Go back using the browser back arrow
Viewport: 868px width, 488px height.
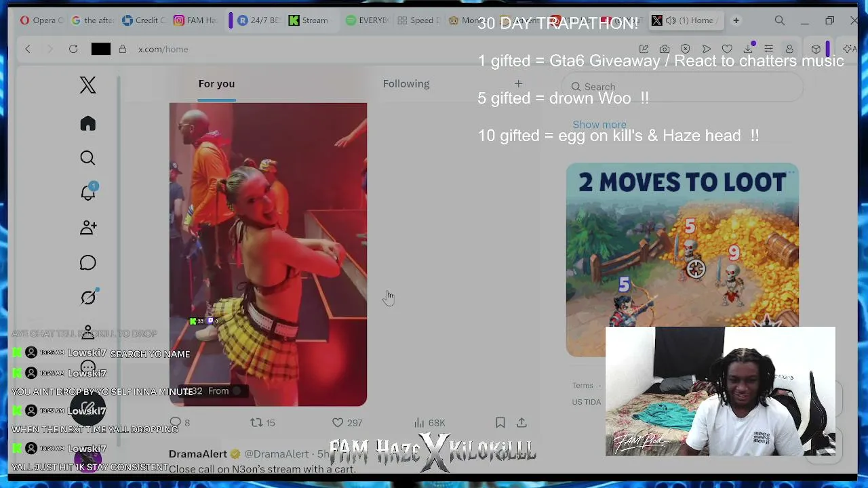pos(28,49)
